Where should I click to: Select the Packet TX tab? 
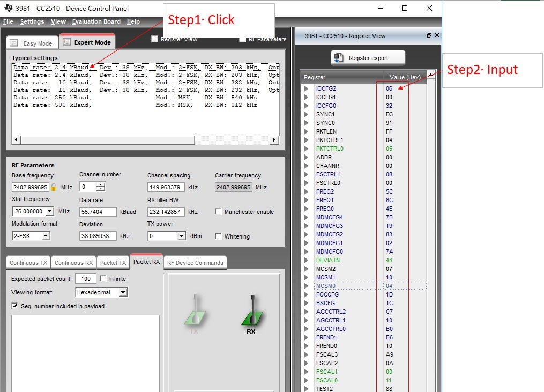[x=113, y=262]
